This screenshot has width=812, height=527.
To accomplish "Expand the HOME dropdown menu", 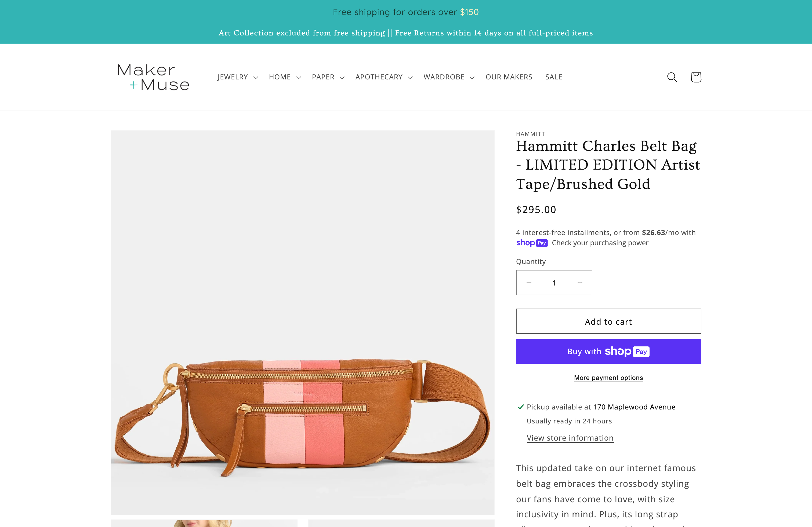I will [x=285, y=77].
